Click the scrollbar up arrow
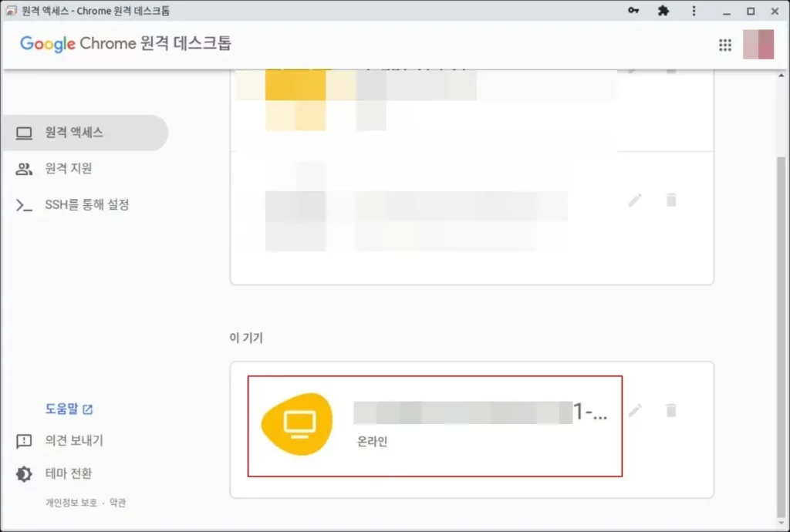Viewport: 790px width, 532px height. (x=781, y=76)
